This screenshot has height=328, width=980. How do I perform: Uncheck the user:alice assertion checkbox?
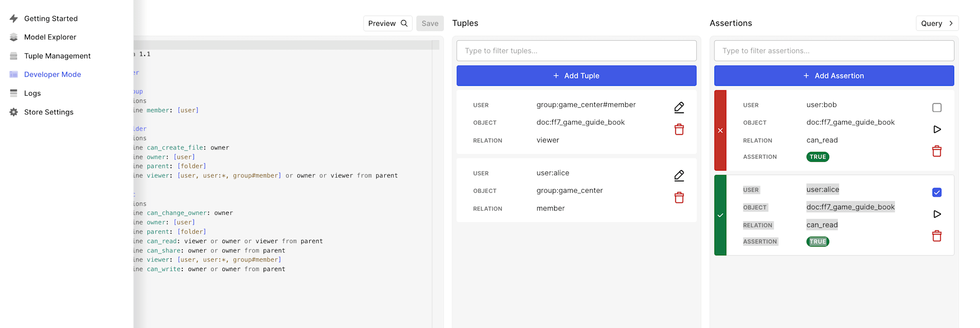(936, 192)
